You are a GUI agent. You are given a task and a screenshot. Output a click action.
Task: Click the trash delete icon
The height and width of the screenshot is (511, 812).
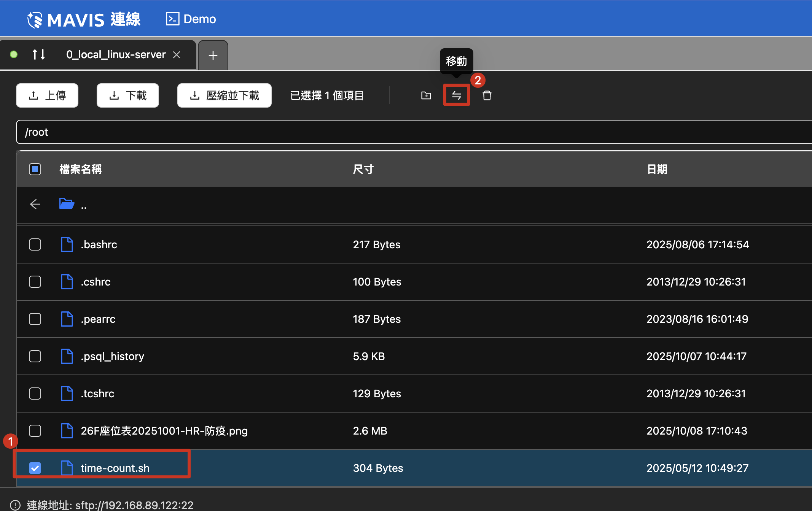tap(487, 95)
